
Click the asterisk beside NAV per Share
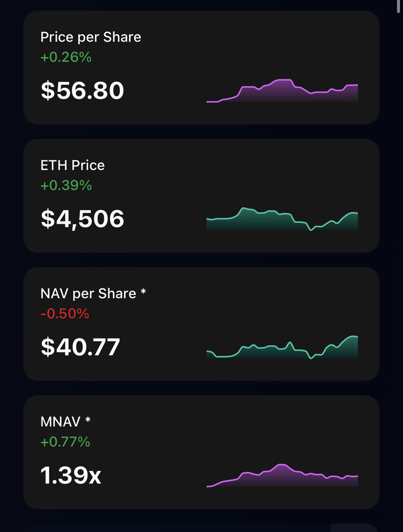143,292
